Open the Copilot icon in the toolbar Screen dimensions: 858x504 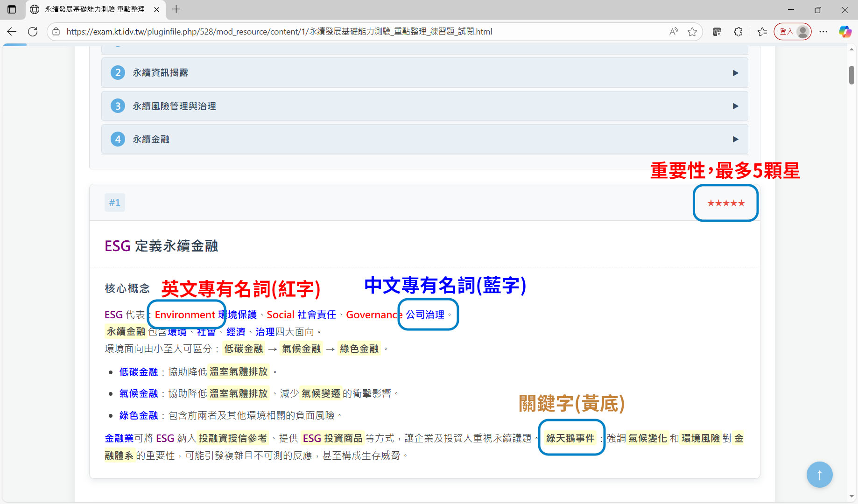pyautogui.click(x=845, y=32)
